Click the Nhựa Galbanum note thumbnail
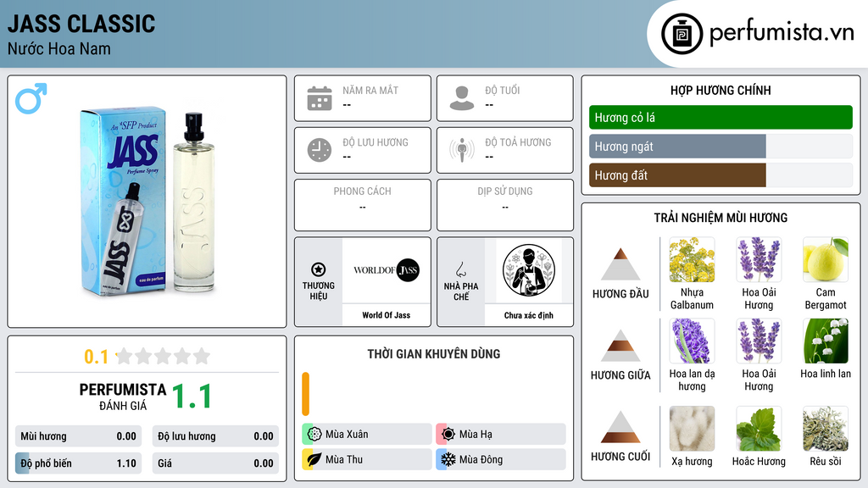Screen dimensions: 868x488 (692, 259)
